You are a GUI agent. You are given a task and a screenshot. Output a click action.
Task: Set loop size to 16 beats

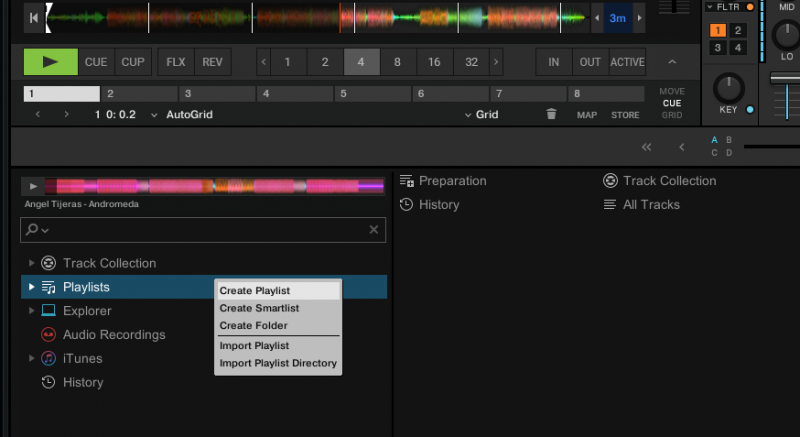434,62
